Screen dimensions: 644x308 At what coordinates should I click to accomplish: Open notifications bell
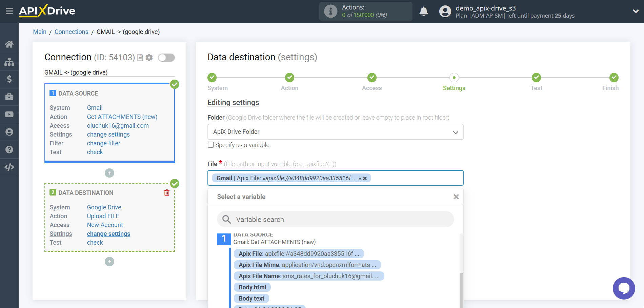coord(424,12)
